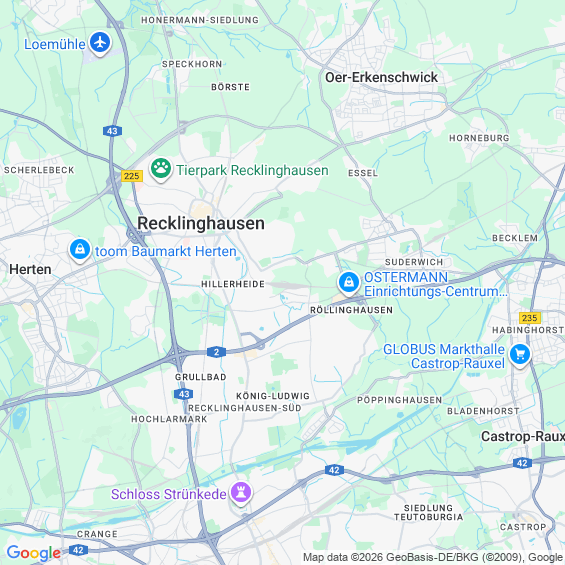Click the A42 shield near Crange
565x565 pixels.
click(79, 550)
